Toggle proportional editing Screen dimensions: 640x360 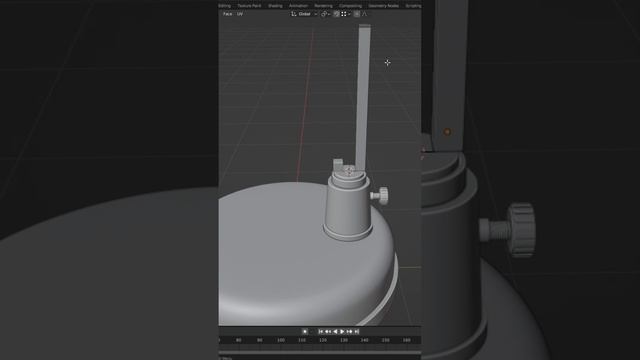point(357,14)
